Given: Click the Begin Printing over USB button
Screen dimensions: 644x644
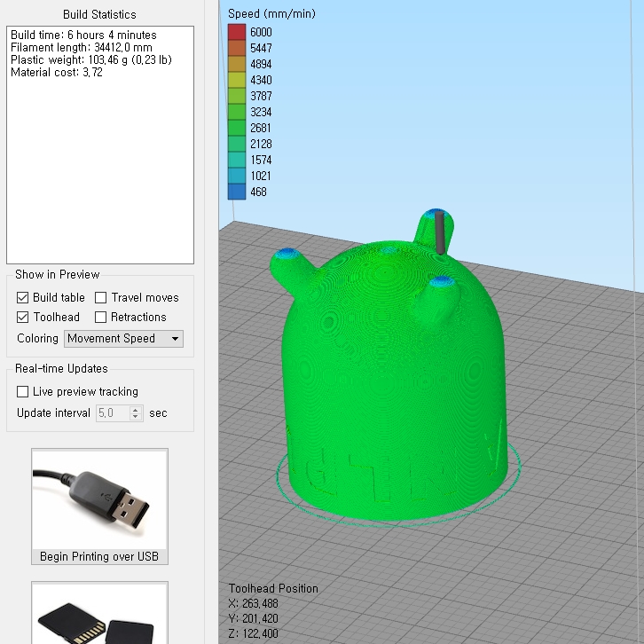Looking at the screenshot, I should pos(99,507).
